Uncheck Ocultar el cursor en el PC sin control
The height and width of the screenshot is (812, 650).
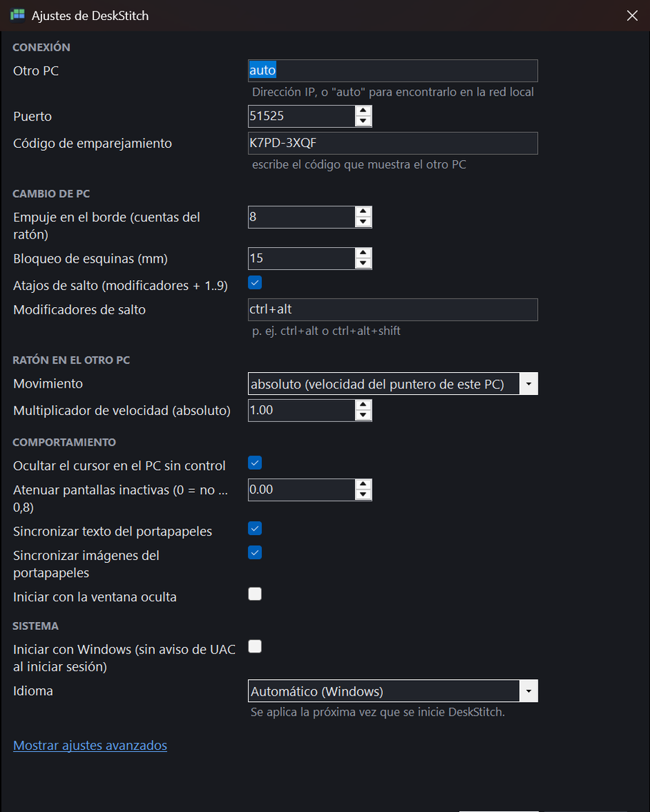pyautogui.click(x=255, y=463)
